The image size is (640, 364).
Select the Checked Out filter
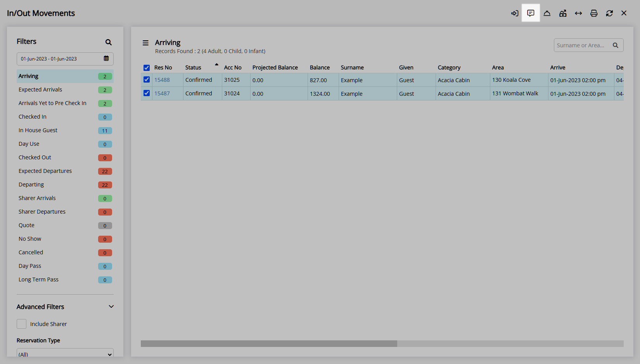(65, 157)
